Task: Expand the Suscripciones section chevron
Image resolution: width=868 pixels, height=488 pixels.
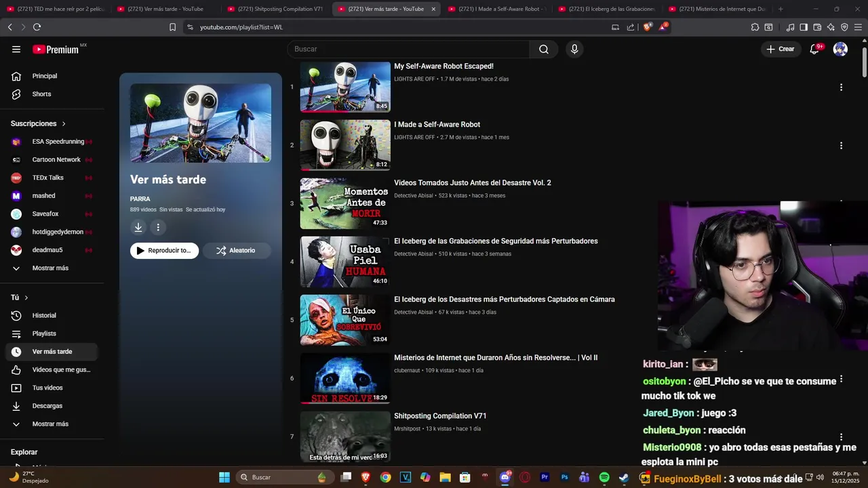Action: click(x=64, y=124)
